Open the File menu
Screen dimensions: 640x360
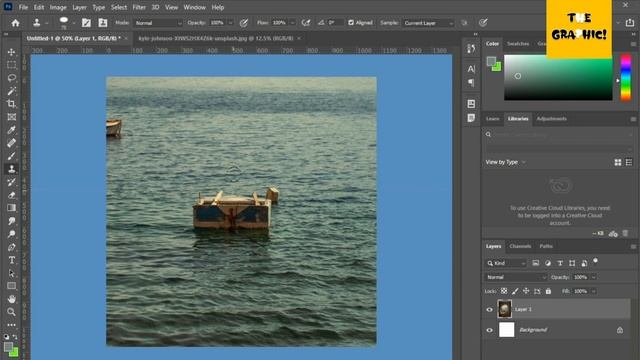23,7
